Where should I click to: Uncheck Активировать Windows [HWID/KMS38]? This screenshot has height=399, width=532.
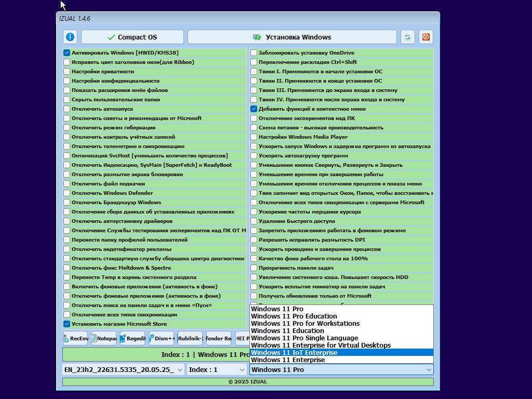pos(66,52)
